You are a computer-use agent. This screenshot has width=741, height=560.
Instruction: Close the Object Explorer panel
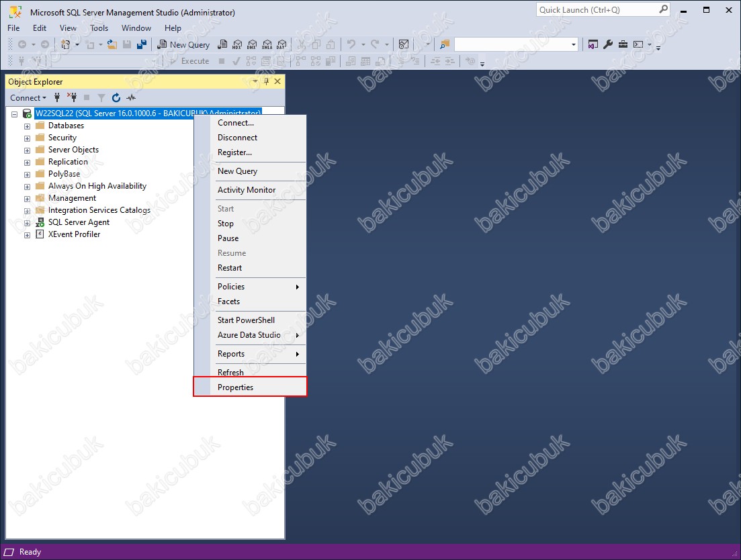[x=277, y=81]
